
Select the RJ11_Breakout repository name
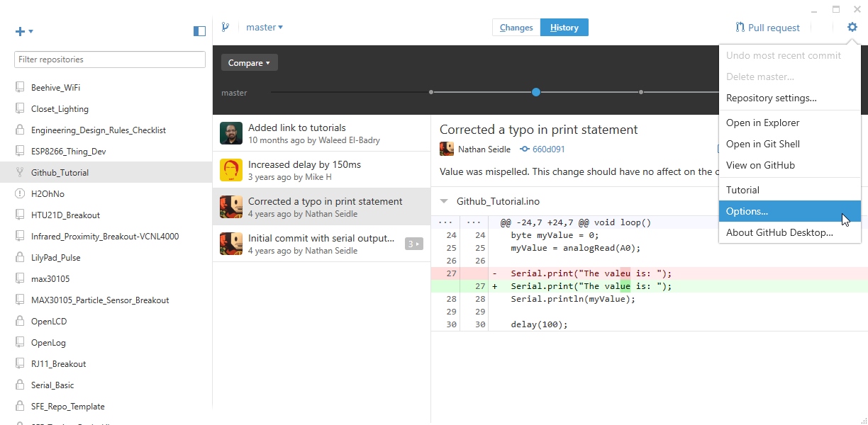[58, 364]
